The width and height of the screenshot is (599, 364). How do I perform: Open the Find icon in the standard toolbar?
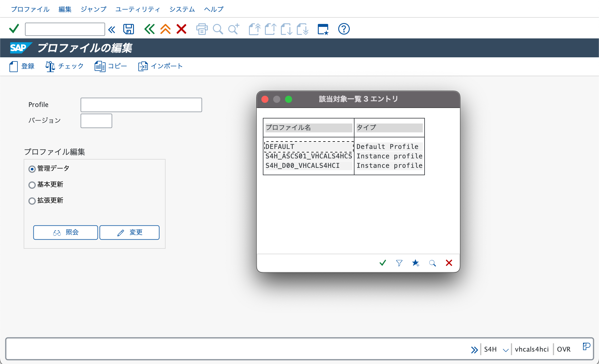pos(218,29)
